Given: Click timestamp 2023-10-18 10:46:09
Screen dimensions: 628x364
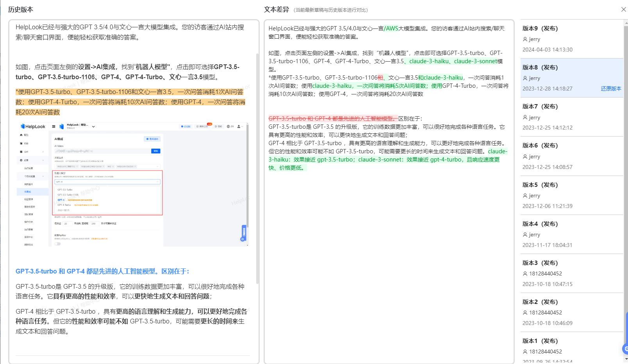Looking at the screenshot, I should [548, 323].
